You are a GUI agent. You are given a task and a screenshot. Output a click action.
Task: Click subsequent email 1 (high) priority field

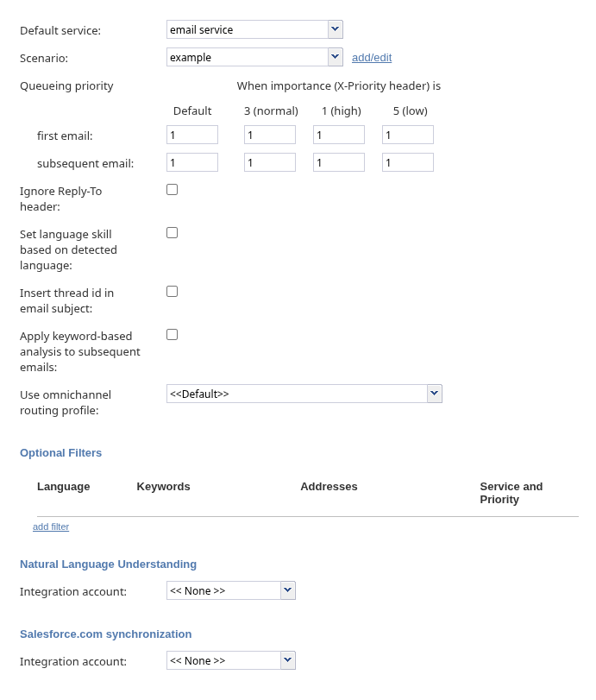[339, 163]
